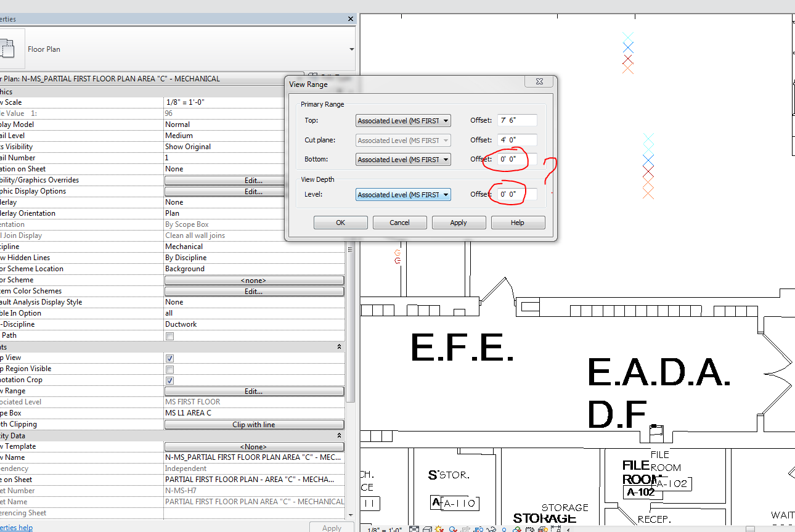The height and width of the screenshot is (532, 795).
Task: Open the Detail Level icon
Action: click(x=414, y=528)
